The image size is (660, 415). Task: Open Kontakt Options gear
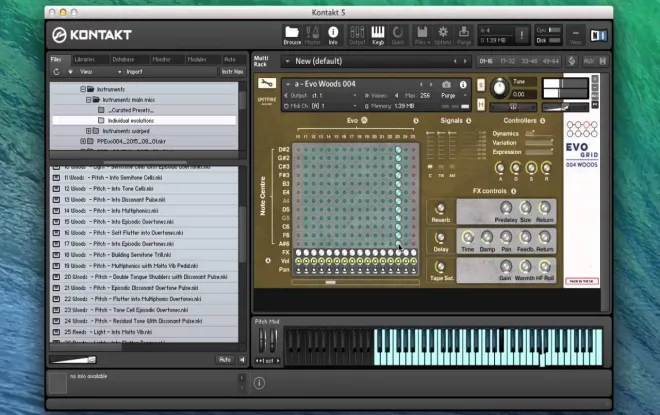point(443,35)
